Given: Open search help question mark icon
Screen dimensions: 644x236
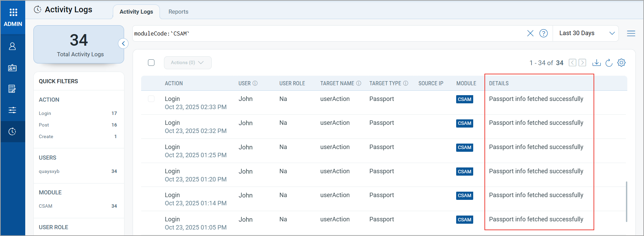Looking at the screenshot, I should 543,33.
